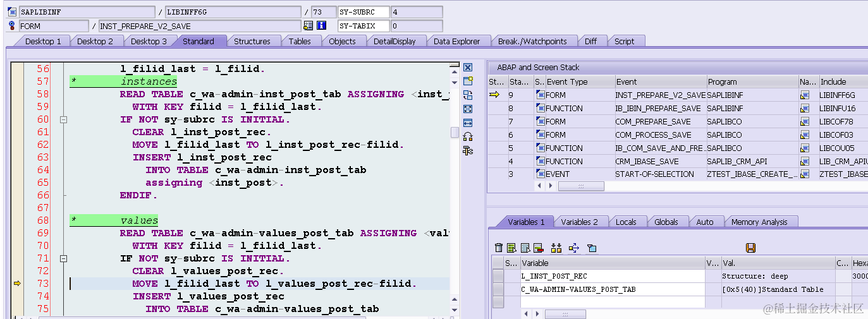
Task: Click line number 73 breakpoint margin
Action: point(17,284)
